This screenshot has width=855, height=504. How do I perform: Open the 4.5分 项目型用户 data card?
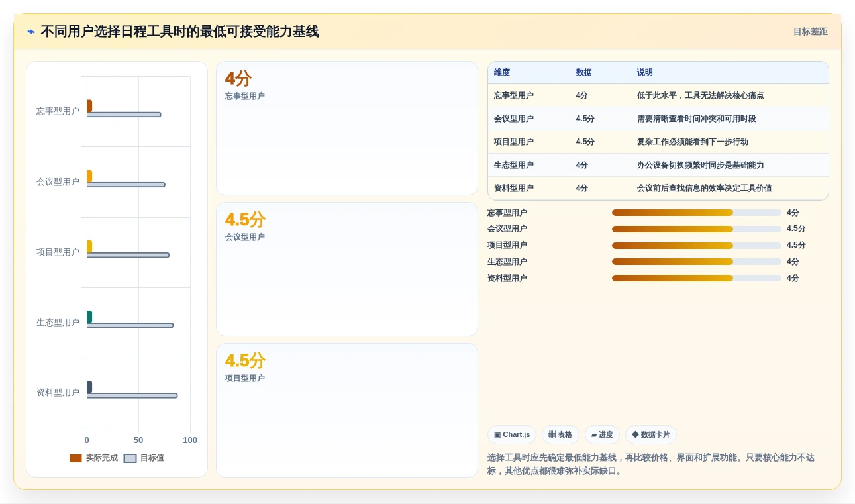pos(346,410)
